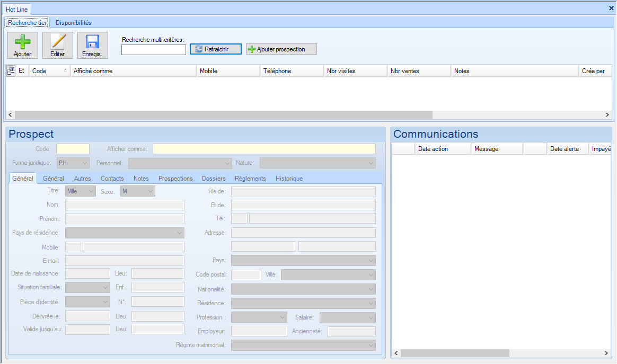Click the green plus Ajouter icon
Viewport: 617px width, 364px height.
click(x=22, y=42)
